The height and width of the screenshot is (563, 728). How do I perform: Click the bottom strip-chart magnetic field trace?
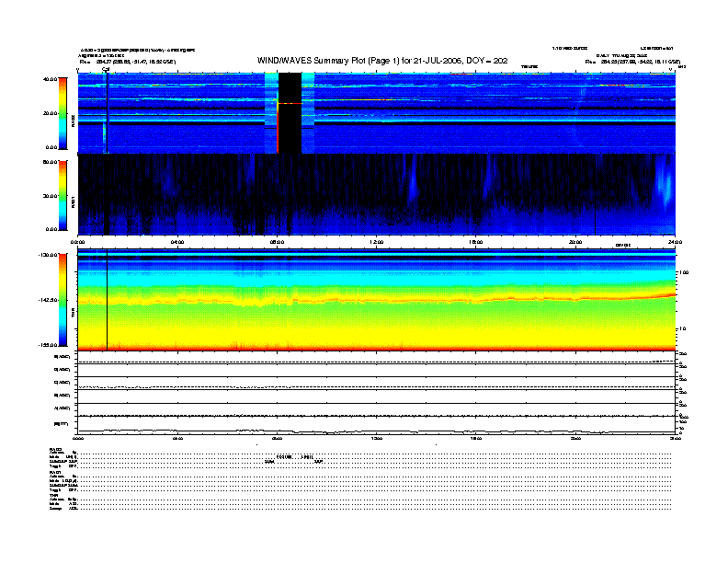pyautogui.click(x=376, y=431)
